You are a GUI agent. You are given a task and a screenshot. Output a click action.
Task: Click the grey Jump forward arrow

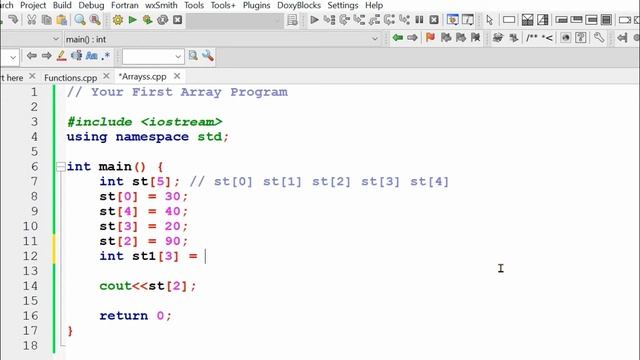tap(412, 38)
